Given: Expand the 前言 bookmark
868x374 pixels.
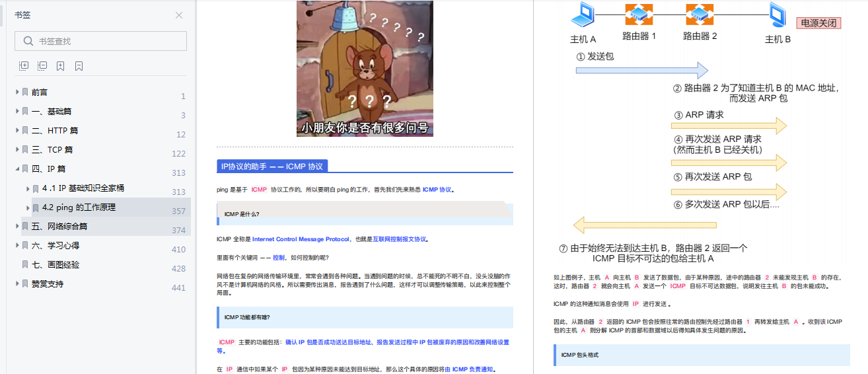Looking at the screenshot, I should pyautogui.click(x=17, y=92).
